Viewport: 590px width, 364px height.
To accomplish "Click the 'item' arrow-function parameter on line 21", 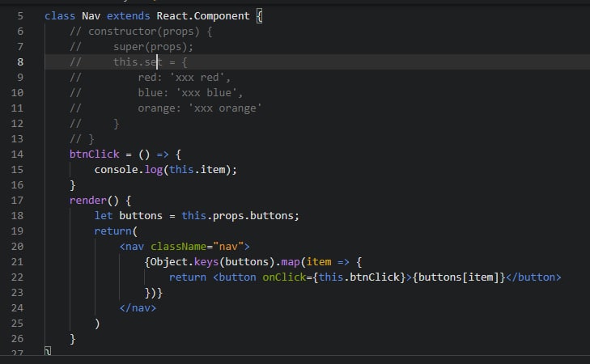I will click(319, 262).
